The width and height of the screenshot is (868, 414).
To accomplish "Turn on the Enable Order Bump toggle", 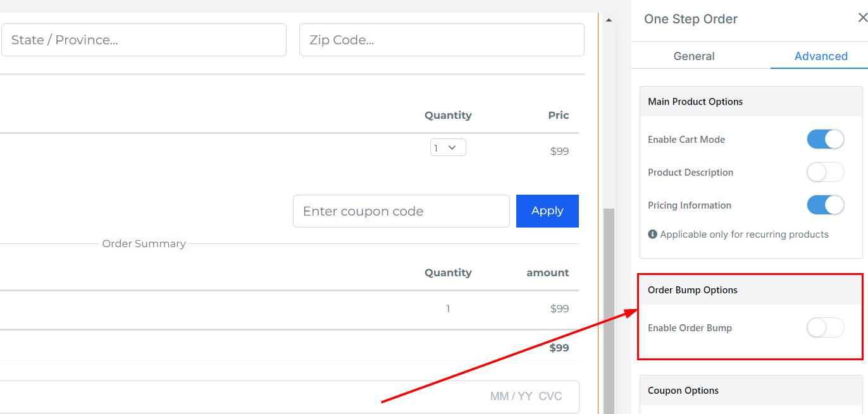I will 825,327.
